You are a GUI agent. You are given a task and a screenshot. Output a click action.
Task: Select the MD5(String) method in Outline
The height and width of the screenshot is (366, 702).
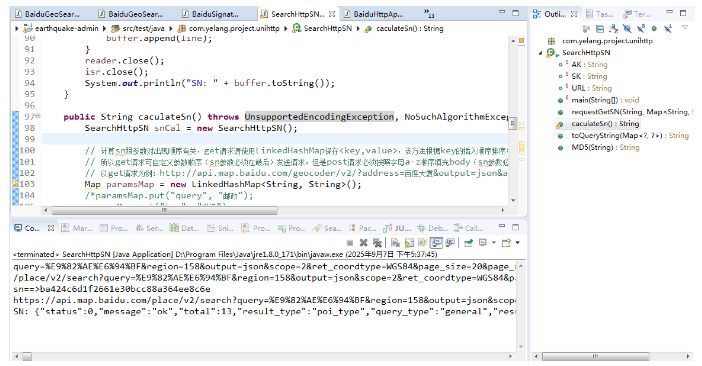(605, 147)
